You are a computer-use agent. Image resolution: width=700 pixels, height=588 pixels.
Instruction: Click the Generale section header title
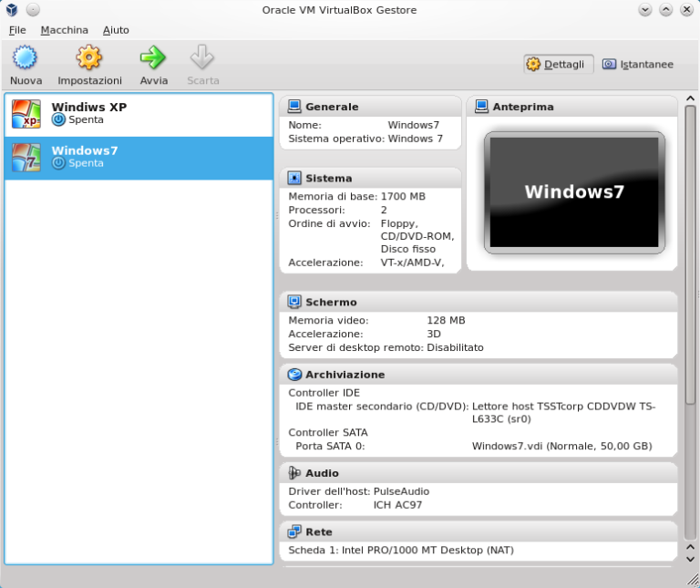point(332,107)
